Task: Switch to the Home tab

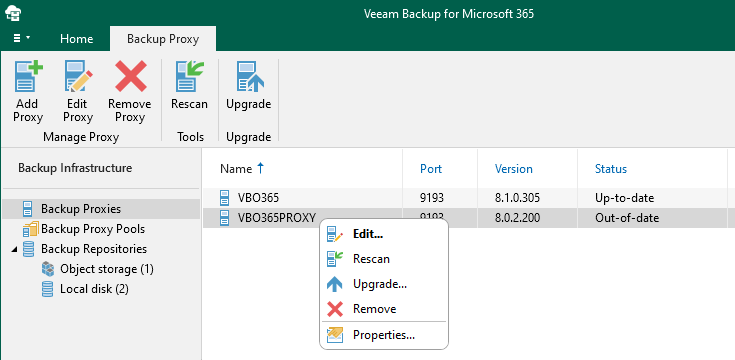Action: click(76, 39)
